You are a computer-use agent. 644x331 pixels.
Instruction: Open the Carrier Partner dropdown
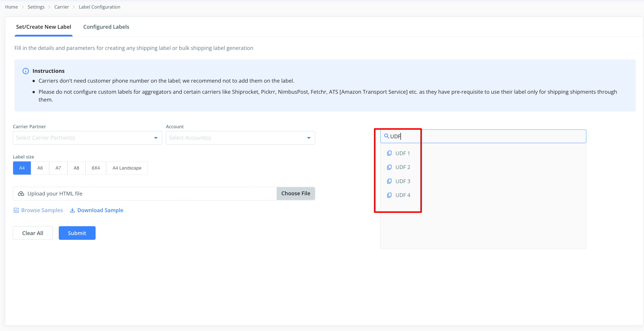[87, 138]
